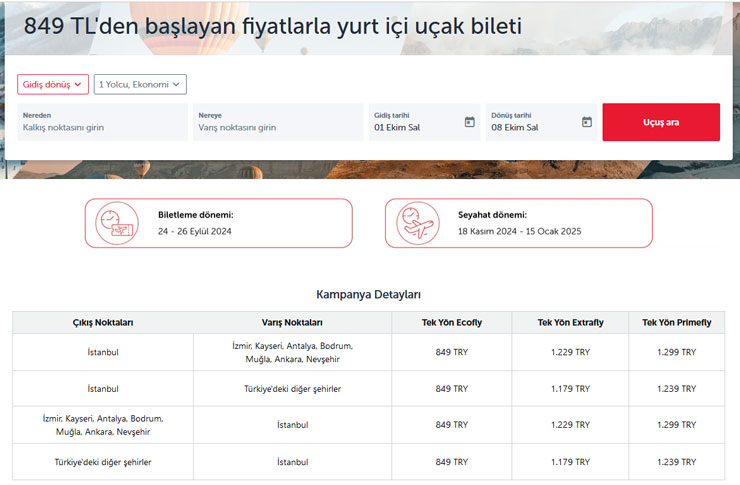Click 'Türkiye'deki diğer şehirler' in Varış column

point(293,389)
